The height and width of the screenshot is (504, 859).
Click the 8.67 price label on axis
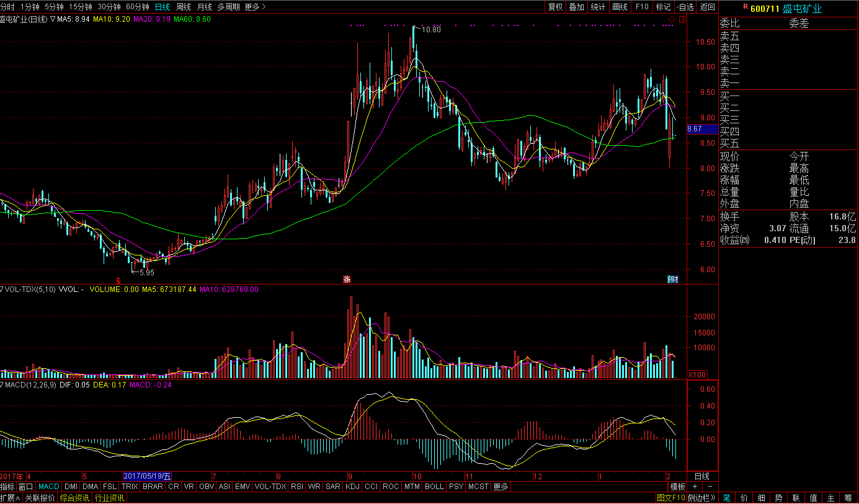[695, 129]
